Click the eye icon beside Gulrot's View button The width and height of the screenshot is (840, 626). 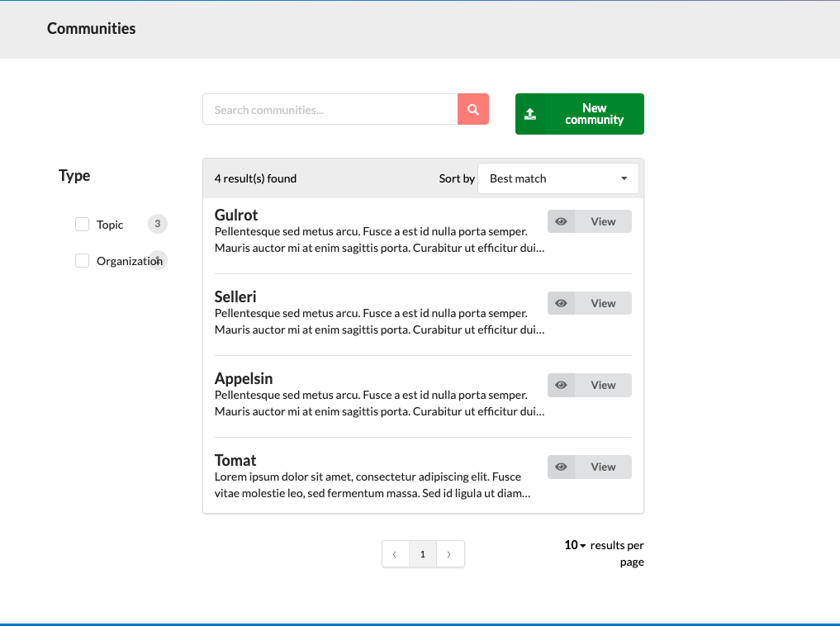pyautogui.click(x=561, y=221)
